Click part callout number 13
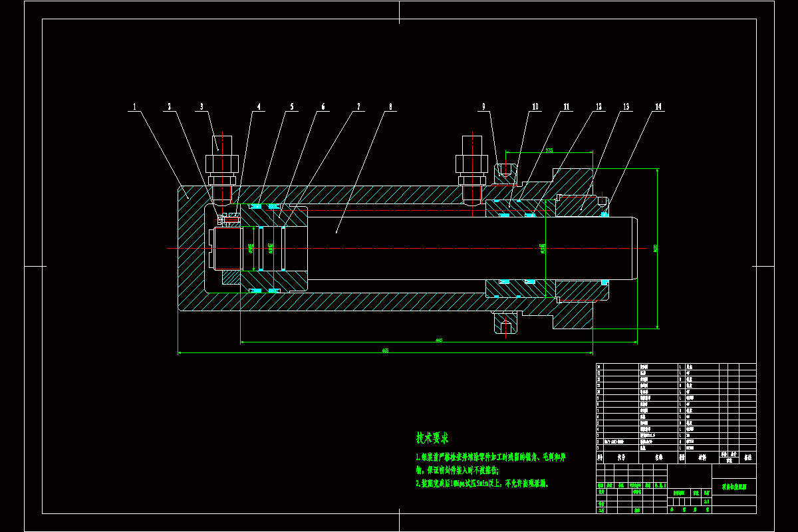The image size is (798, 532). [x=626, y=106]
